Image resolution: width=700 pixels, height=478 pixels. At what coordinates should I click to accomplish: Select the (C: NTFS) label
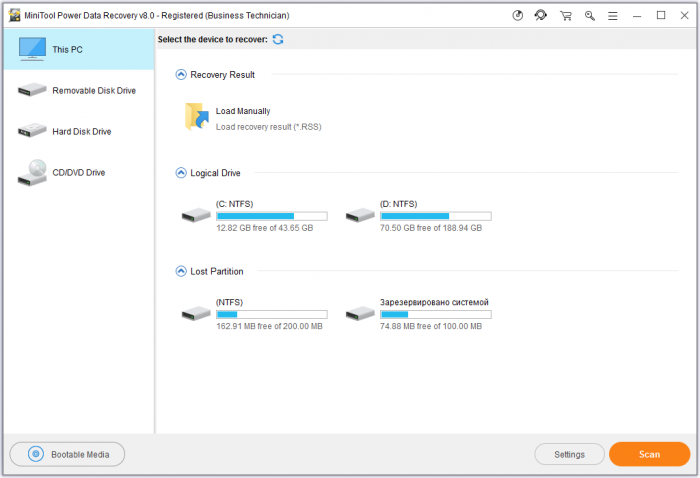click(234, 204)
